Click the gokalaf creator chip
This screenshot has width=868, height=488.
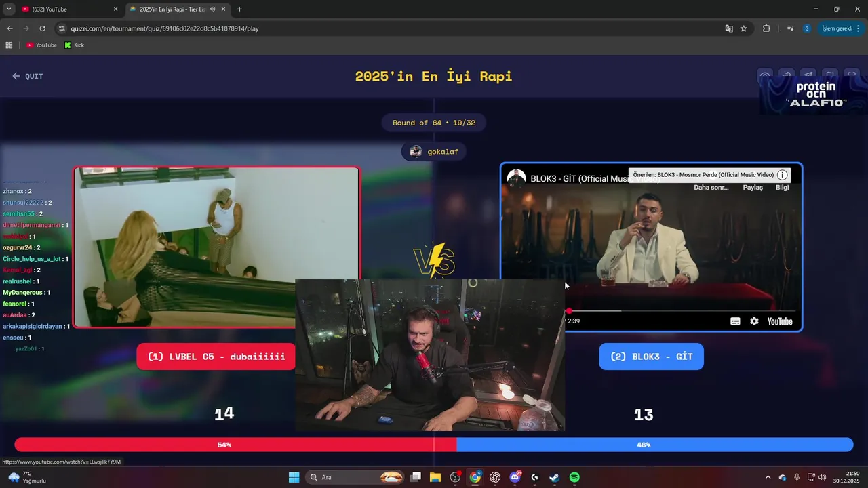[434, 152]
